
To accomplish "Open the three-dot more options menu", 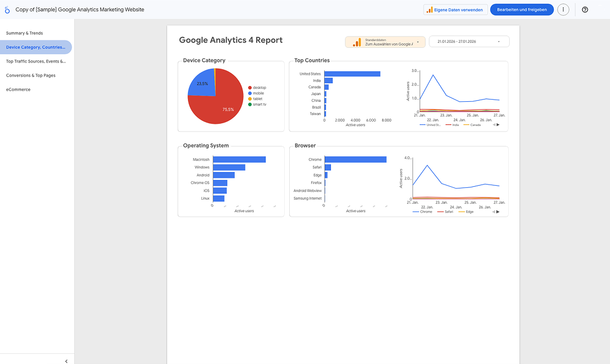I will click(x=563, y=10).
